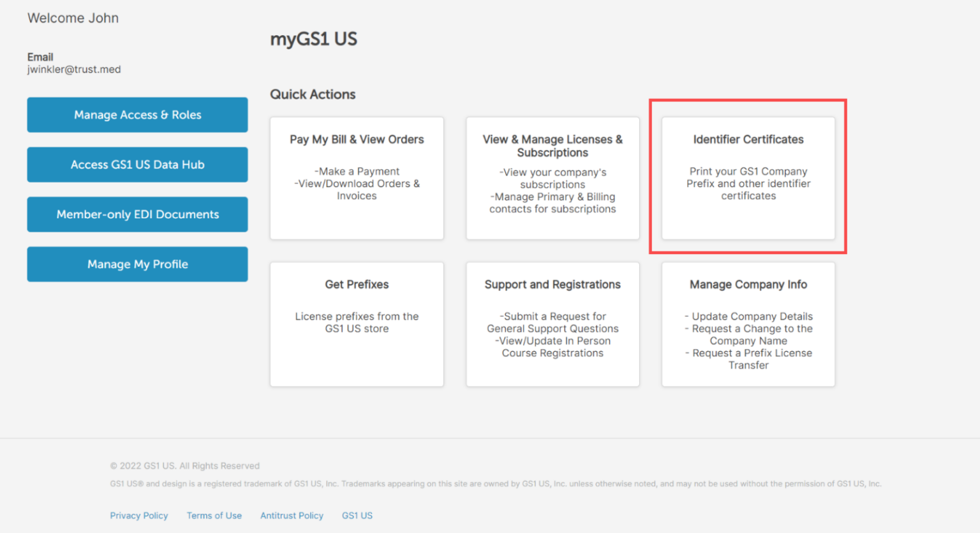Viewport: 980px width, 533px height.
Task: Click the myGS1 US page heading
Action: coord(313,38)
